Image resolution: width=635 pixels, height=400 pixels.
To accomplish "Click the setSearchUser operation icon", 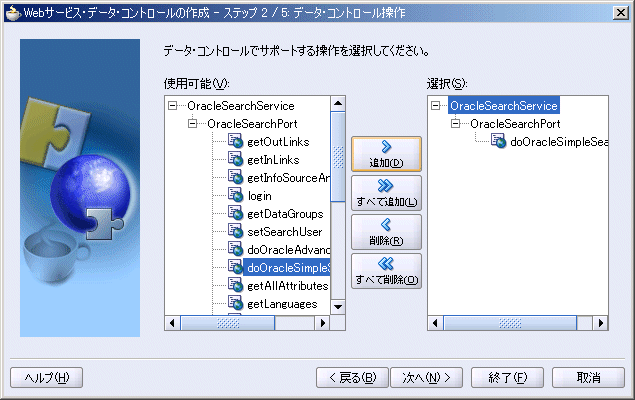I will (x=235, y=231).
